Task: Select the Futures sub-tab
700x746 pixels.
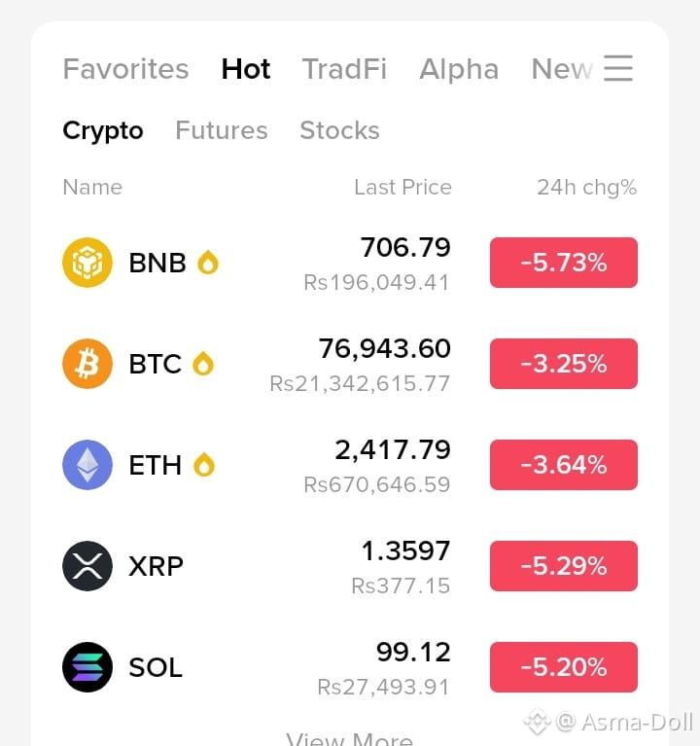Action: click(222, 130)
